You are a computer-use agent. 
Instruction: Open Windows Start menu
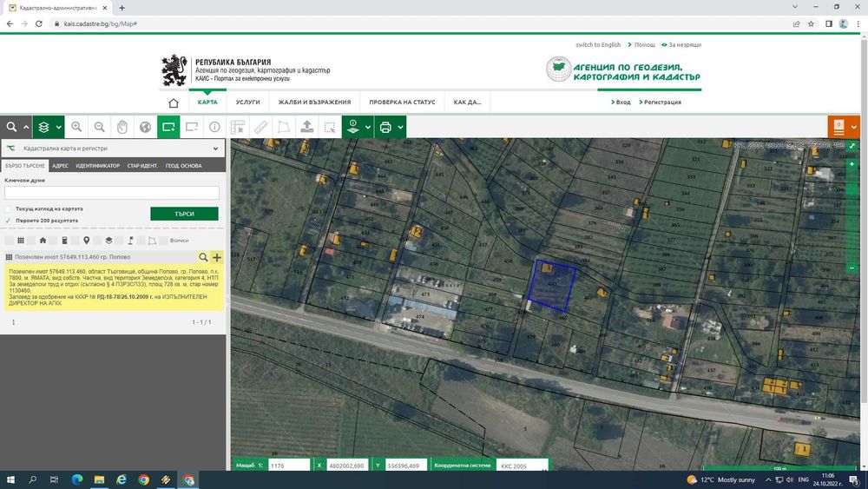pos(10,479)
